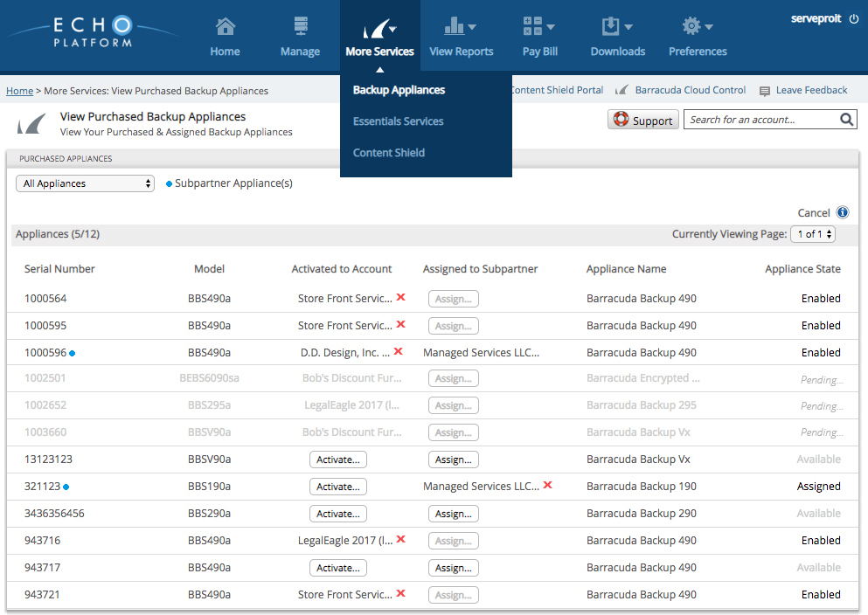
Task: Remove LegalEagle from serial 943716 red X
Action: 401,539
